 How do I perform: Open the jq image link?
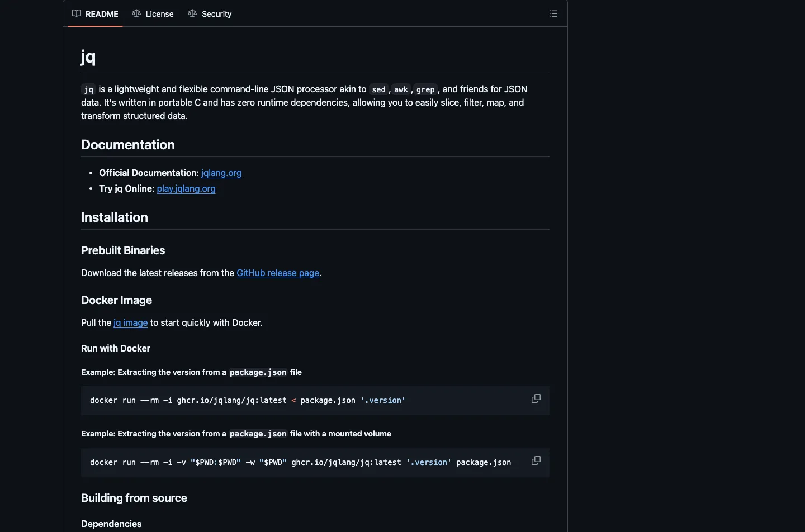[131, 322]
